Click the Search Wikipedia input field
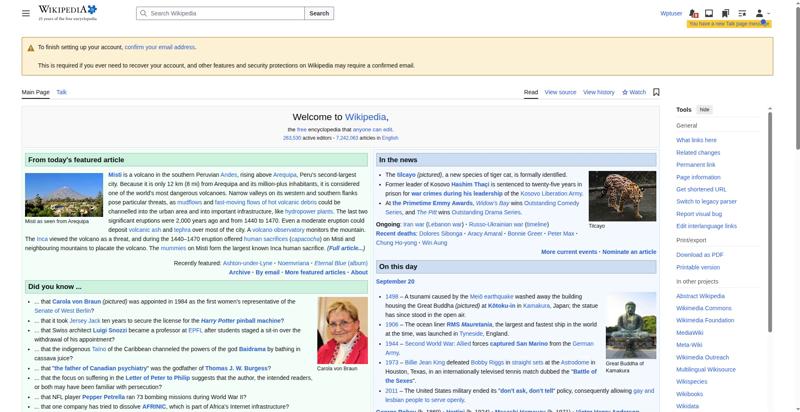 click(x=220, y=13)
